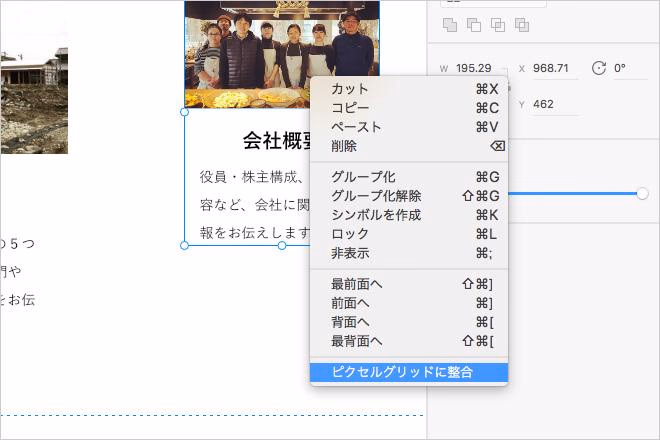The image size is (660, 440).
Task: Select グループ化解除 menu entry
Action: (x=376, y=196)
